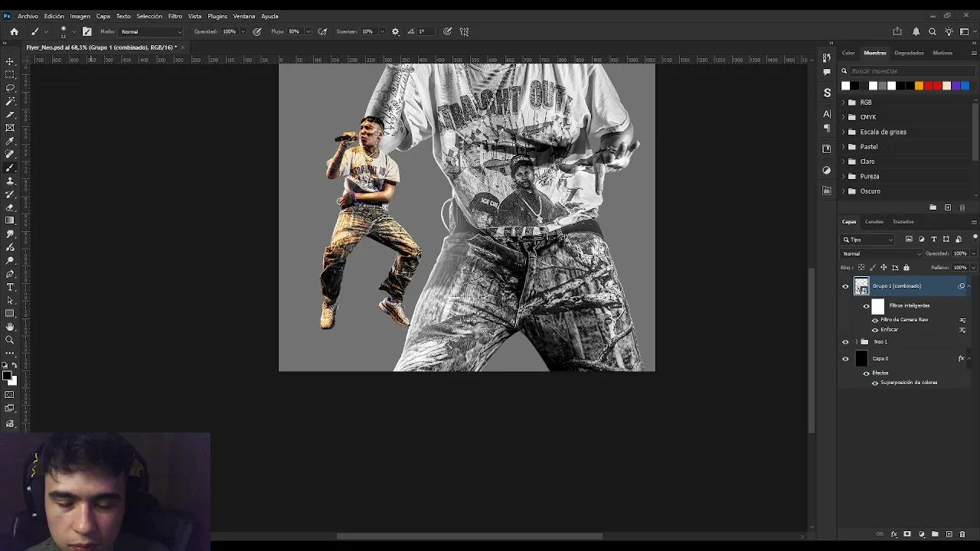Open the Imagen menu
This screenshot has width=980, height=551.
80,16
